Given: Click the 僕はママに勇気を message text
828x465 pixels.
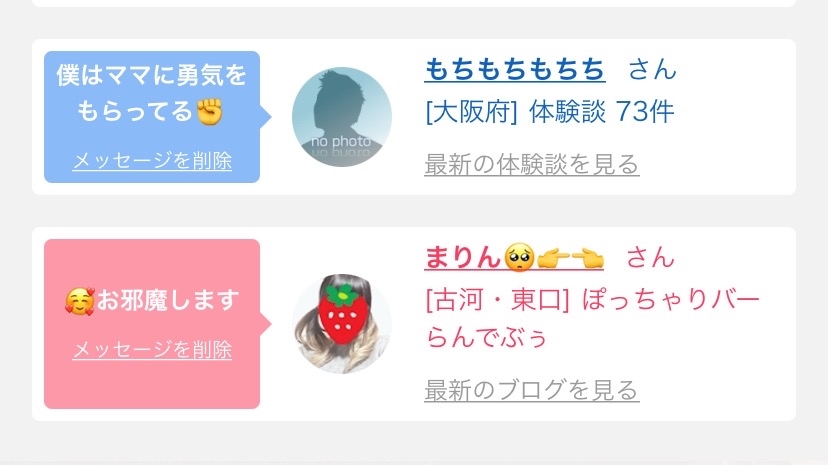Looking at the screenshot, I should click(152, 75).
